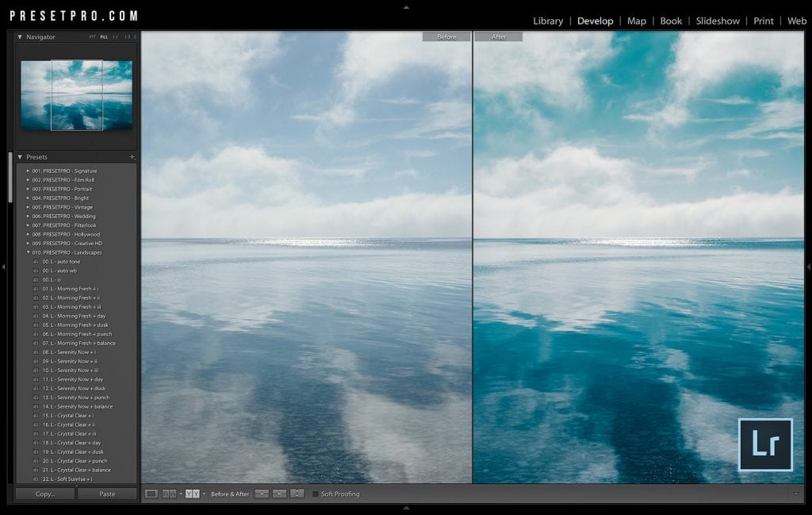The width and height of the screenshot is (812, 515).
Task: Expand the 009. PRESETPRO - Creative HD folder
Action: pos(28,244)
